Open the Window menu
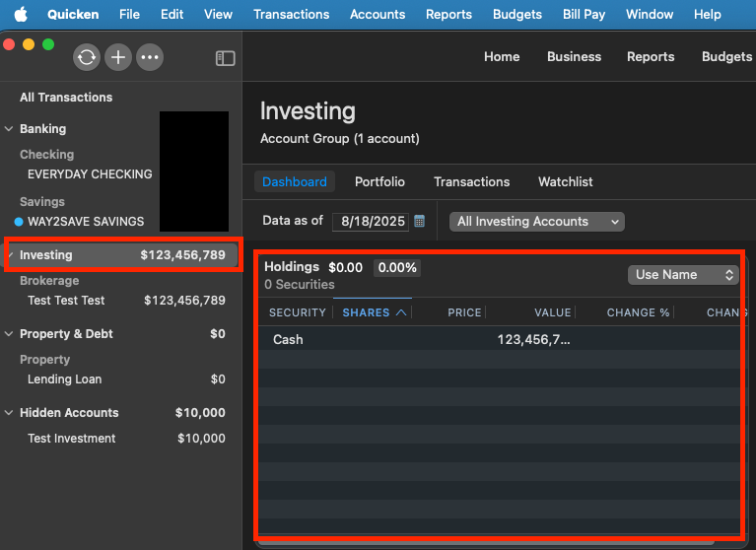 click(x=650, y=15)
